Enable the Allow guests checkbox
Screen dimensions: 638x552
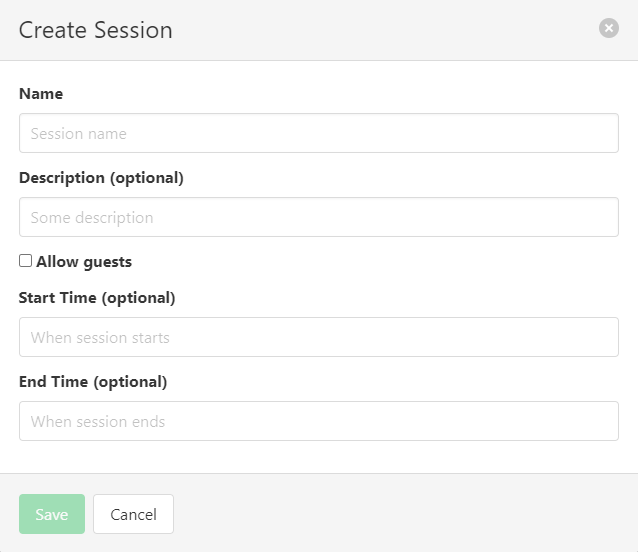point(26,261)
